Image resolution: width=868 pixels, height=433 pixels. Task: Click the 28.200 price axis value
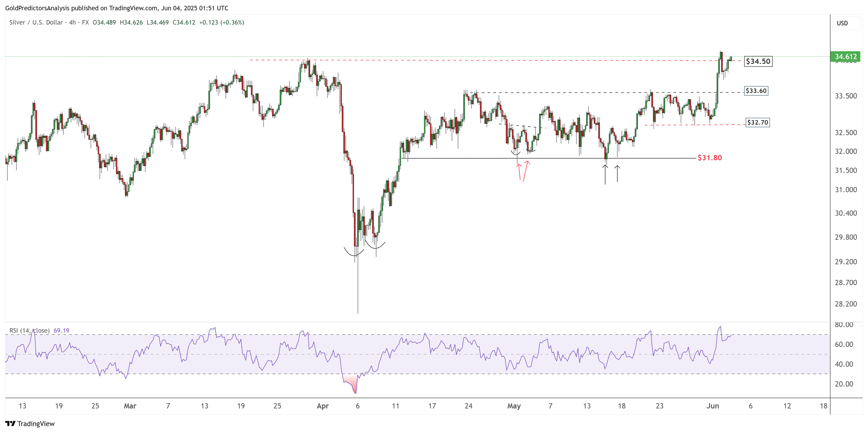click(x=846, y=304)
